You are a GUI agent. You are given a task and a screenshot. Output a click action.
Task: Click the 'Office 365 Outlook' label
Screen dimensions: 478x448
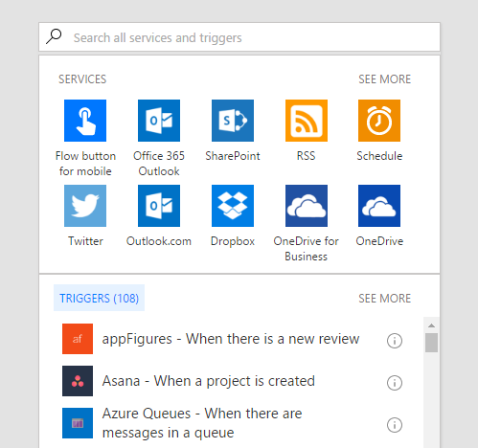tap(159, 164)
